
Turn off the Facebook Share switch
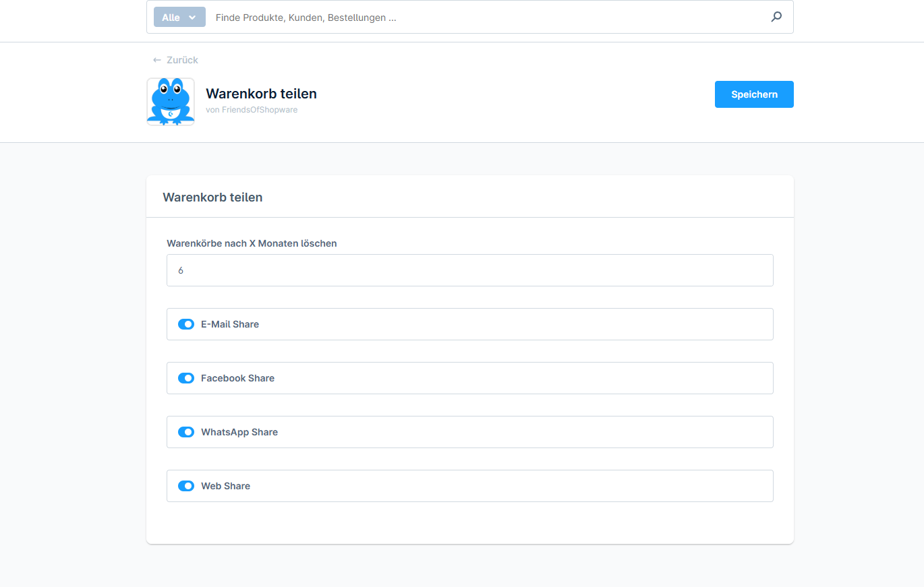[x=186, y=378]
